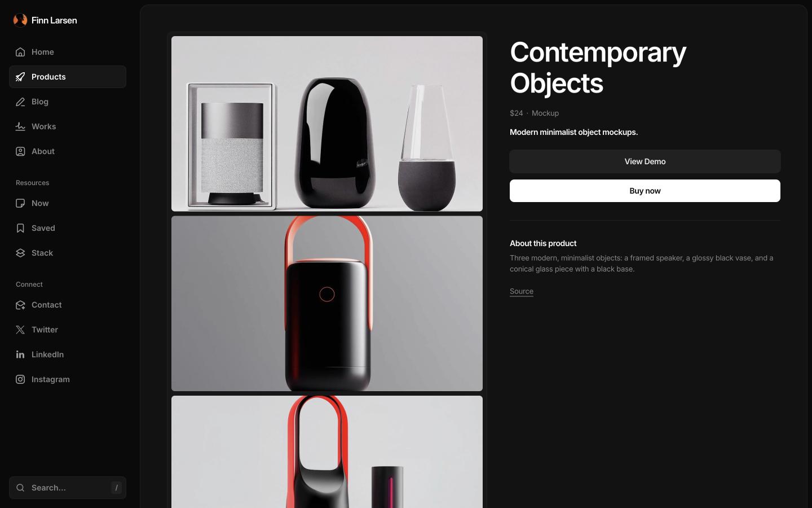Click the Products rocket icon
The width and height of the screenshot is (812, 508).
tap(20, 77)
